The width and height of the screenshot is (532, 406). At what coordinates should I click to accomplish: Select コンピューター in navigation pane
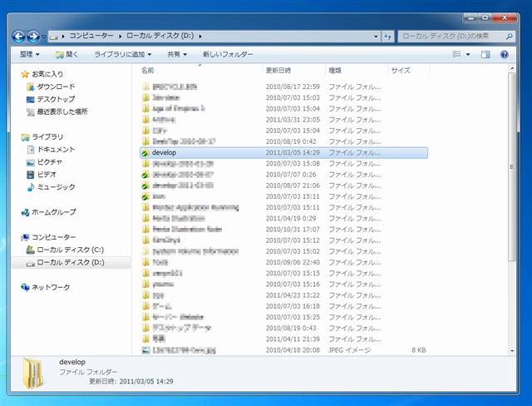click(53, 237)
